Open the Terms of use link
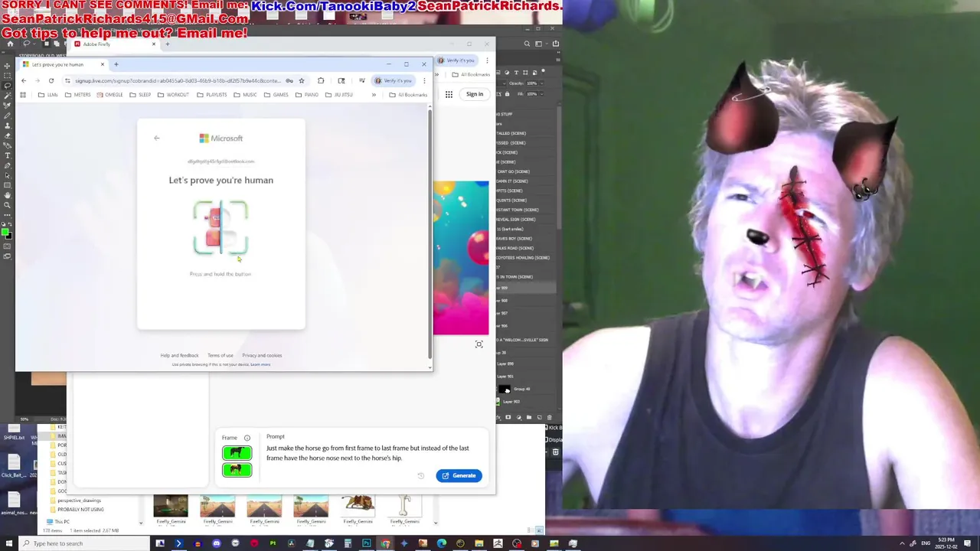Viewport: 980px width, 551px height. coord(220,355)
